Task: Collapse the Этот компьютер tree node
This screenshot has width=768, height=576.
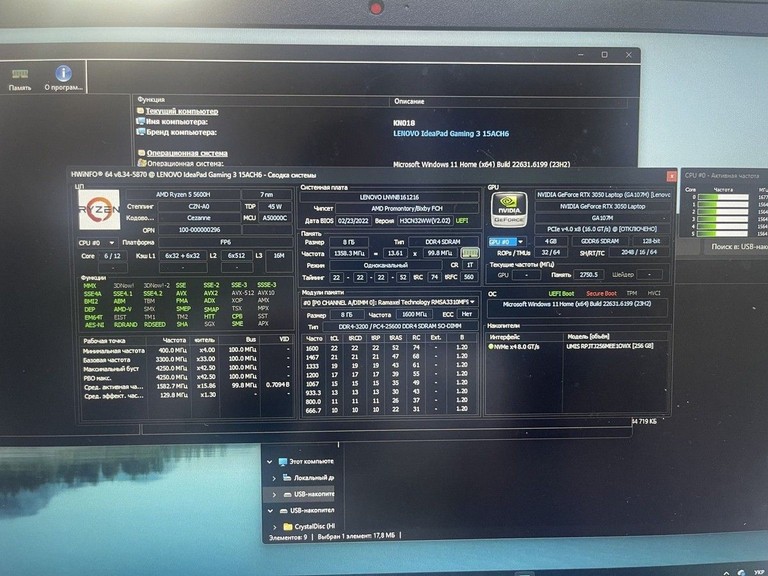Action: pyautogui.click(x=270, y=461)
